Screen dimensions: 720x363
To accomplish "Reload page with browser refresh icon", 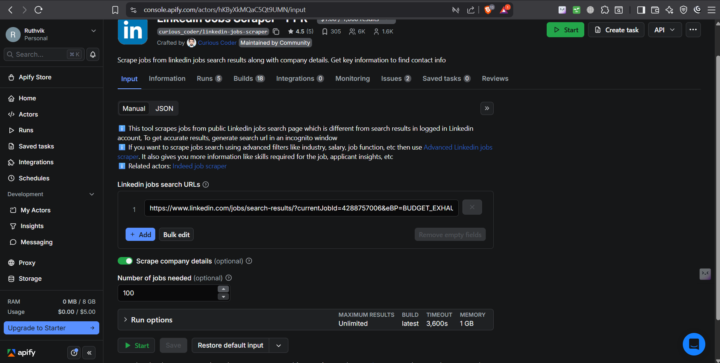I will coord(39,10).
